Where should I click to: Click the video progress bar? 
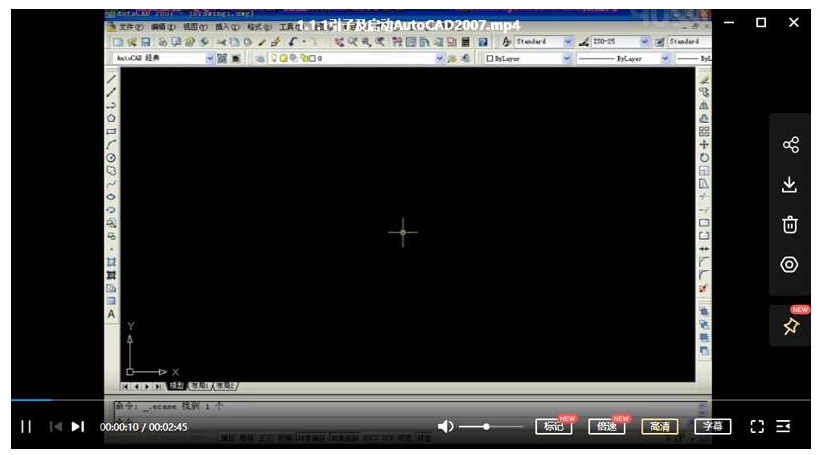[411, 400]
